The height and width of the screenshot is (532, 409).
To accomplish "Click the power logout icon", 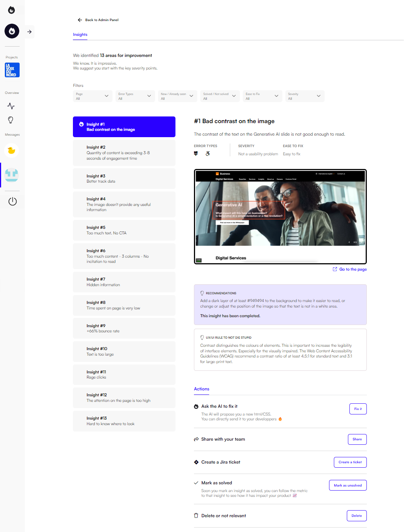I will pyautogui.click(x=13, y=201).
